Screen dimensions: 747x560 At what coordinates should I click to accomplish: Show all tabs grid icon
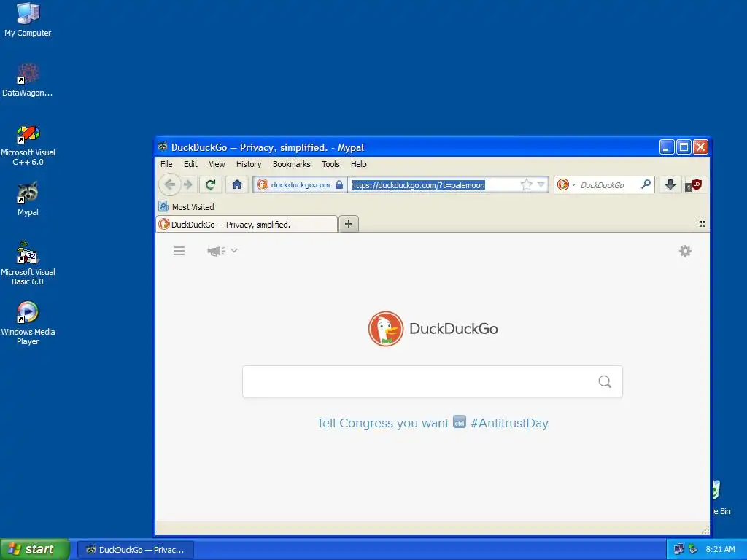(x=703, y=224)
